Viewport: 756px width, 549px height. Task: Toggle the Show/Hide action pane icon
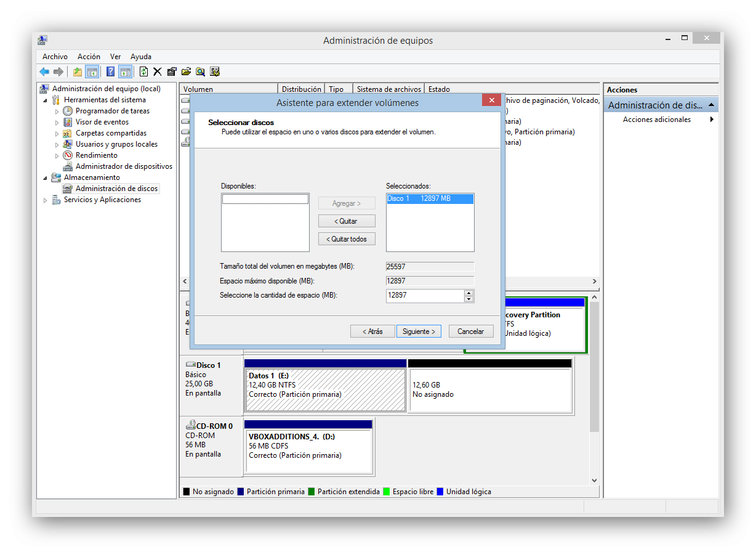125,71
